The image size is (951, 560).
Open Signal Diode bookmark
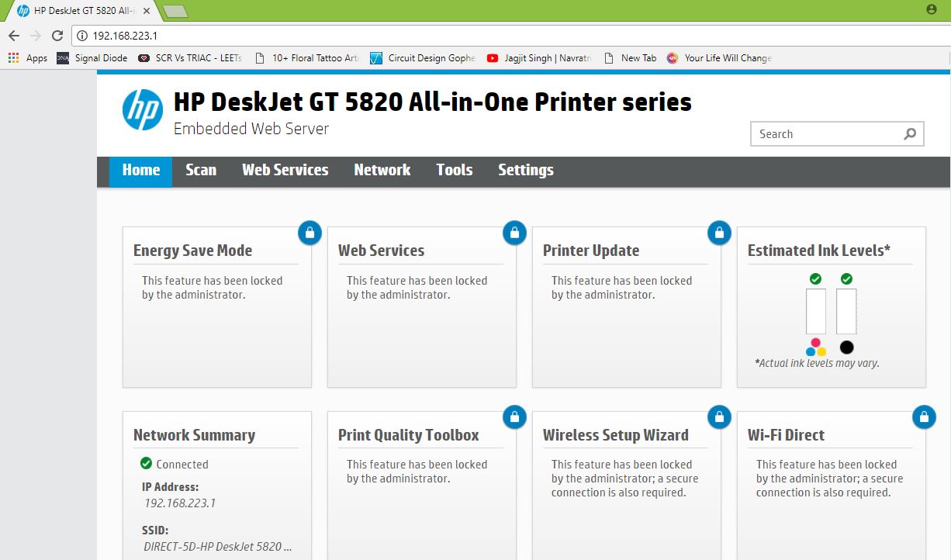coord(92,58)
